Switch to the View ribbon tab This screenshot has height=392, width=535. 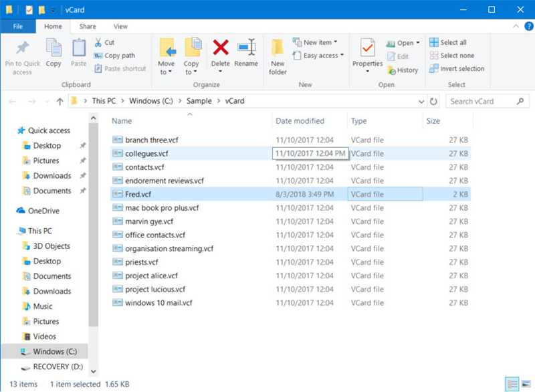point(120,26)
